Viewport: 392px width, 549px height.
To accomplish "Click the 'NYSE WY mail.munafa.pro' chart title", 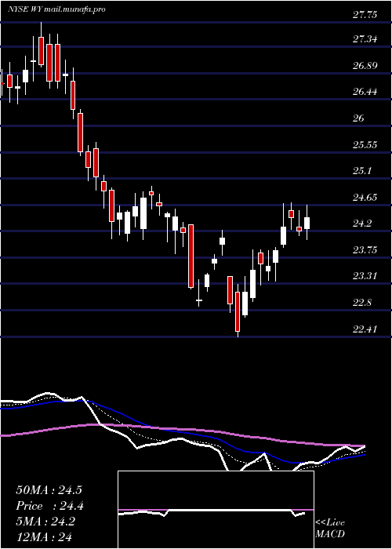I will [x=56, y=9].
